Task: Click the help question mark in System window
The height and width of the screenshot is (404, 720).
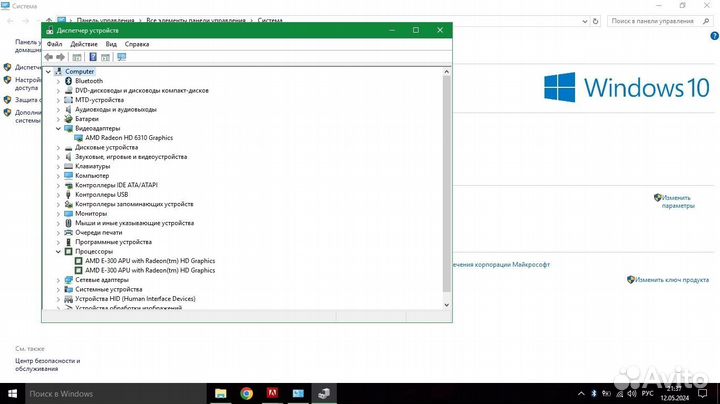Action: [714, 36]
